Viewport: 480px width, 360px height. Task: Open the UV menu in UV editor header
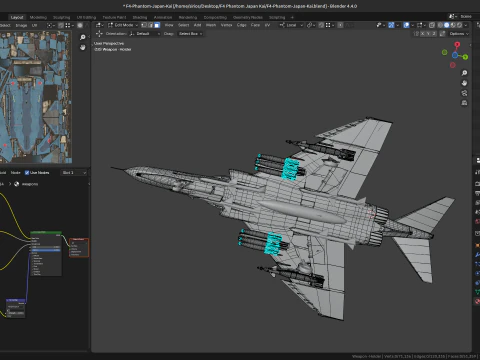[34, 25]
